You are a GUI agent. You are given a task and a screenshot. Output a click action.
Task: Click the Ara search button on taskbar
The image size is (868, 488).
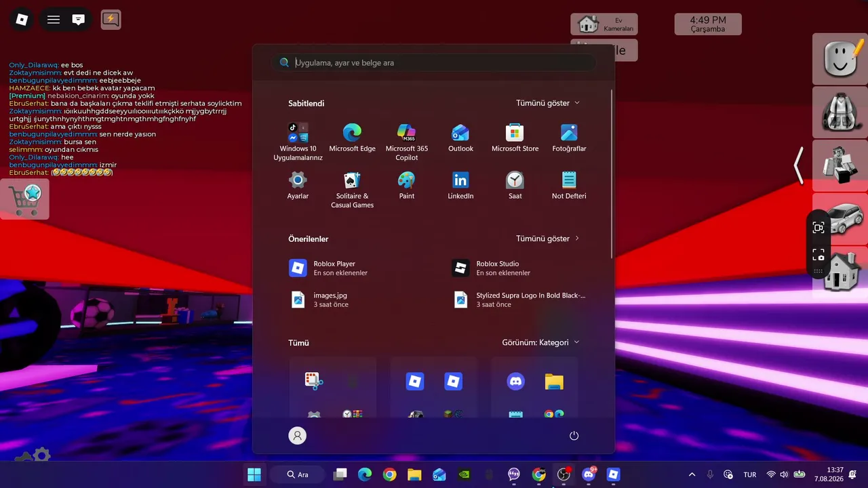[298, 474]
